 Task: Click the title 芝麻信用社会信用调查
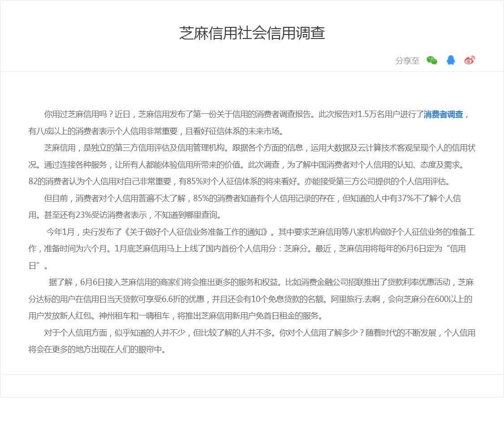pyautogui.click(x=252, y=33)
